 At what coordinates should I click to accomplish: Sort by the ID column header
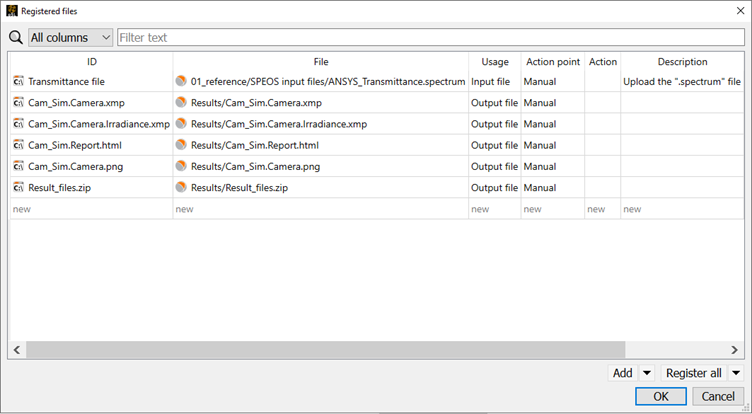click(x=91, y=61)
